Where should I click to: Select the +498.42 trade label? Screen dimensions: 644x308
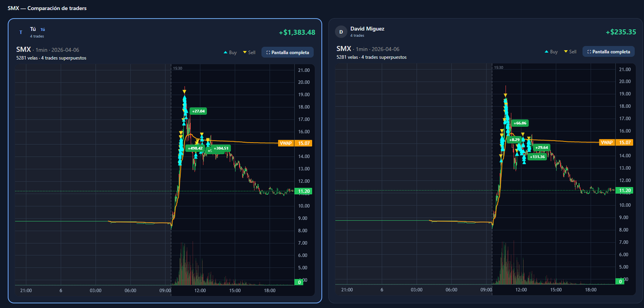(196, 148)
